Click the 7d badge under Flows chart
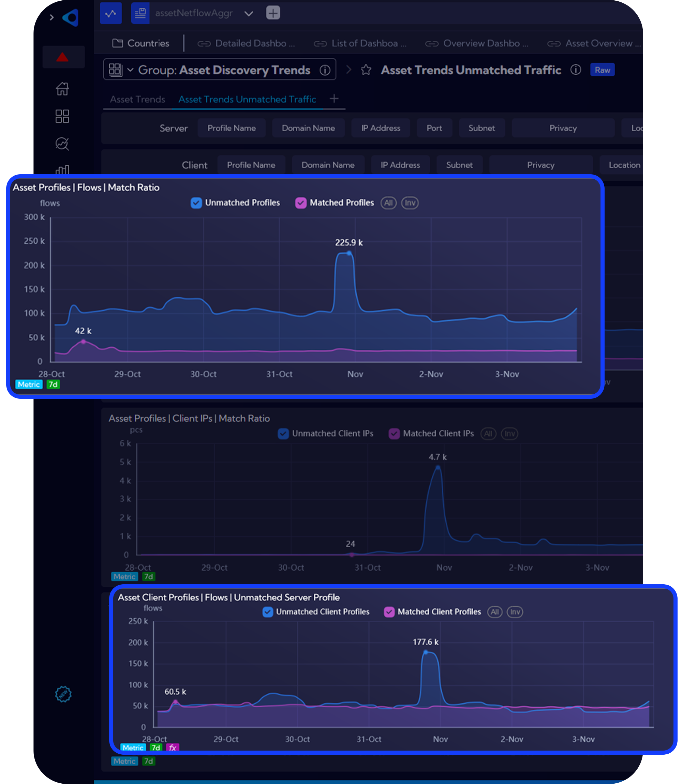682x784 pixels. click(x=53, y=384)
